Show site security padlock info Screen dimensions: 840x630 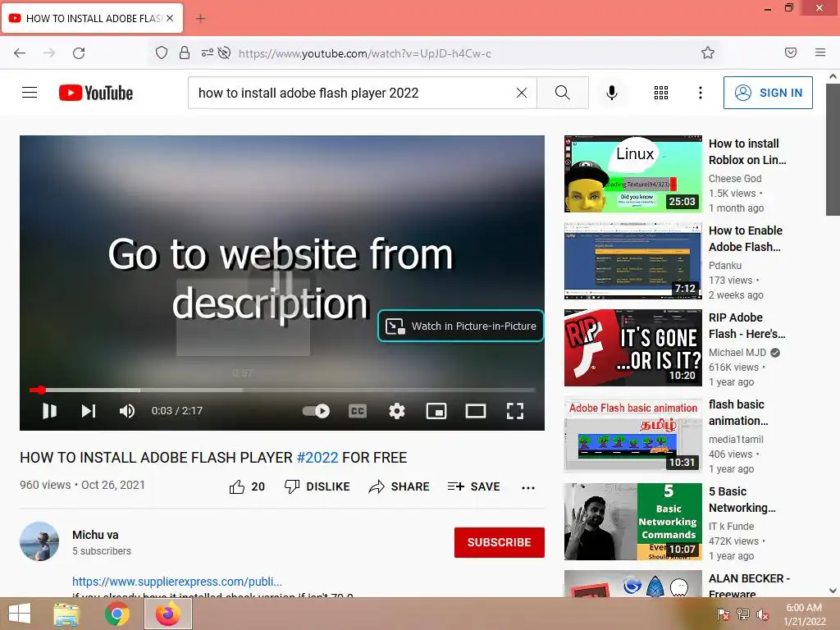(x=185, y=52)
